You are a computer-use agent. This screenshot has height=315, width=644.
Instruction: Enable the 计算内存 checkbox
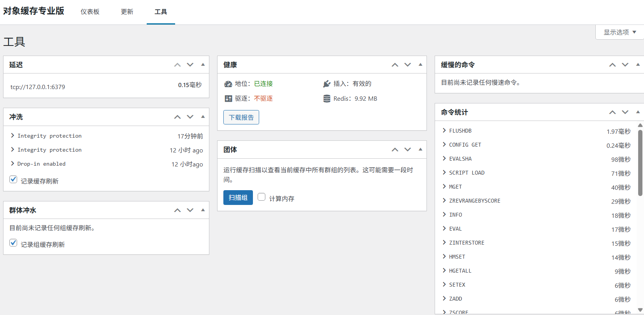261,197
